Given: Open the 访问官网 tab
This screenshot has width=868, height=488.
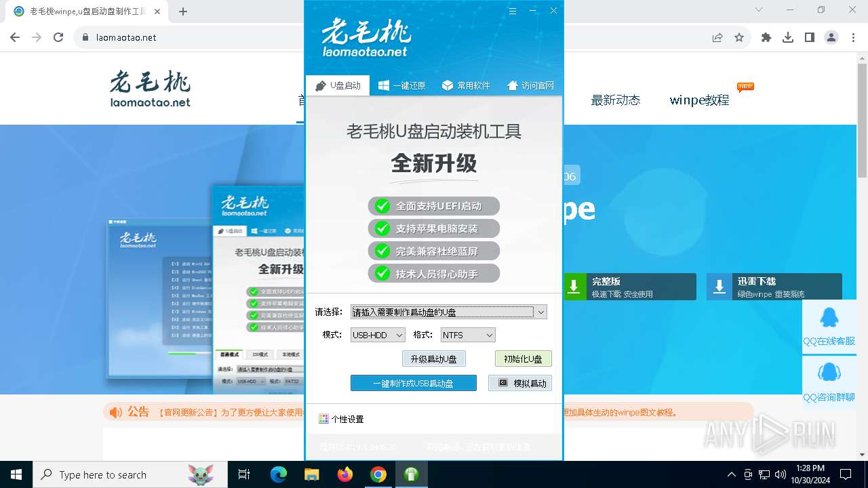Looking at the screenshot, I should pos(530,85).
